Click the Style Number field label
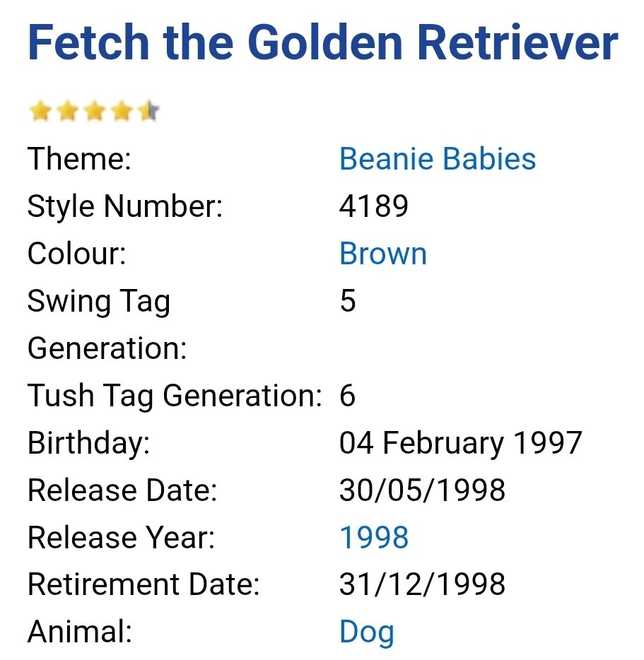Viewport: 644px width, 660px height. [x=125, y=206]
